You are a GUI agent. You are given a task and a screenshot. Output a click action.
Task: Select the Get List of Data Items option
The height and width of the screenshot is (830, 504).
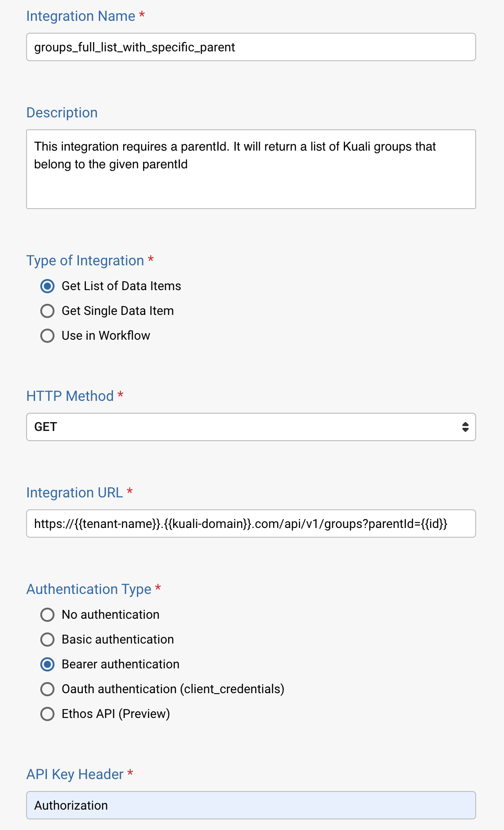(x=47, y=286)
